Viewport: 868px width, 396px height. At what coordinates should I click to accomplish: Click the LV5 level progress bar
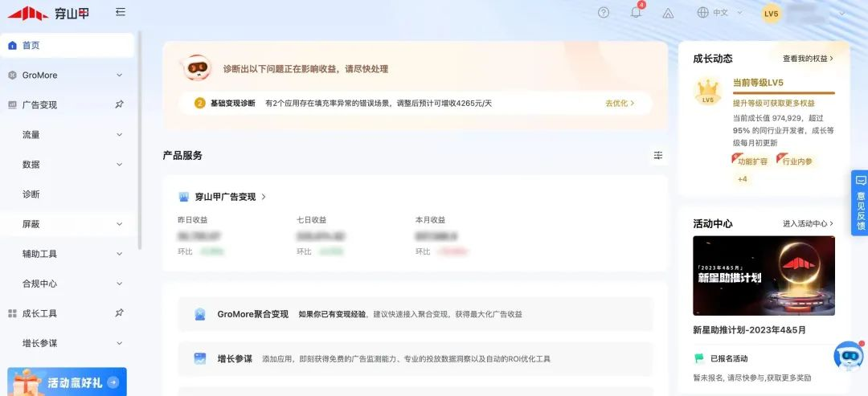pos(784,93)
